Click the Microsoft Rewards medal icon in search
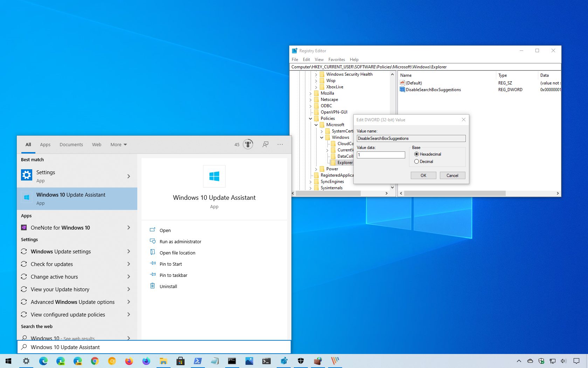This screenshot has height=368, width=588. click(x=248, y=144)
